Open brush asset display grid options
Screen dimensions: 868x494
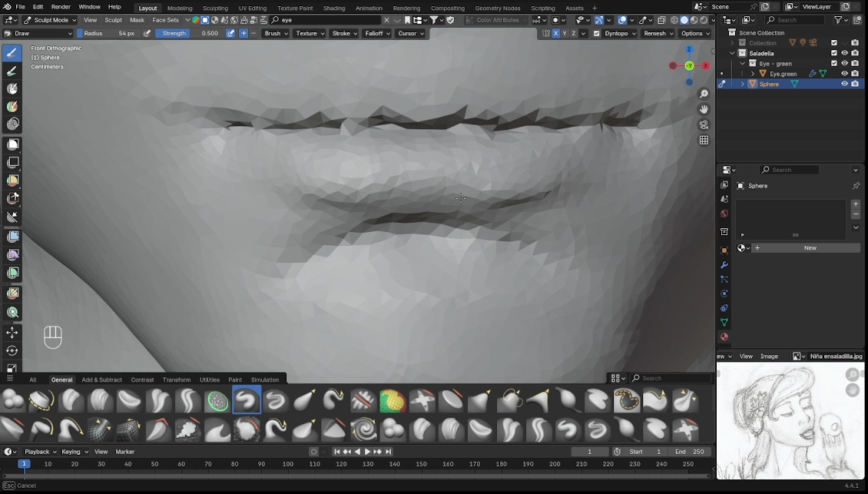click(x=618, y=378)
